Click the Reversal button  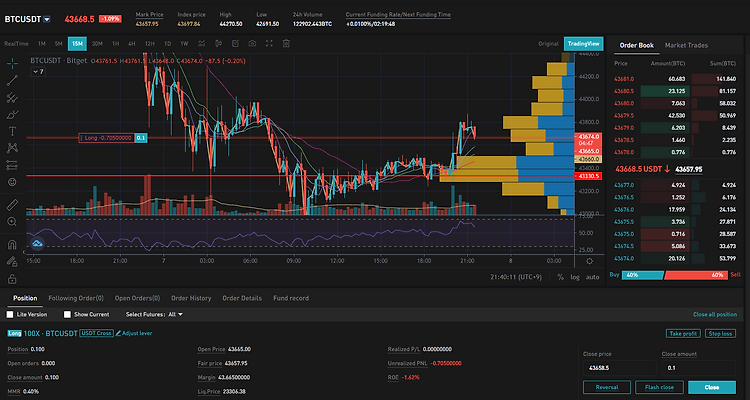[x=607, y=387]
